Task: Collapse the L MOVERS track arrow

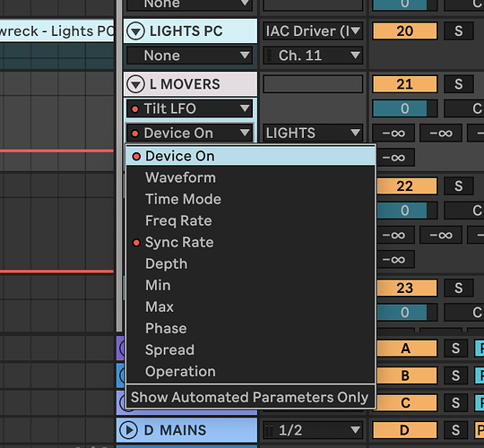Action: 136,84
